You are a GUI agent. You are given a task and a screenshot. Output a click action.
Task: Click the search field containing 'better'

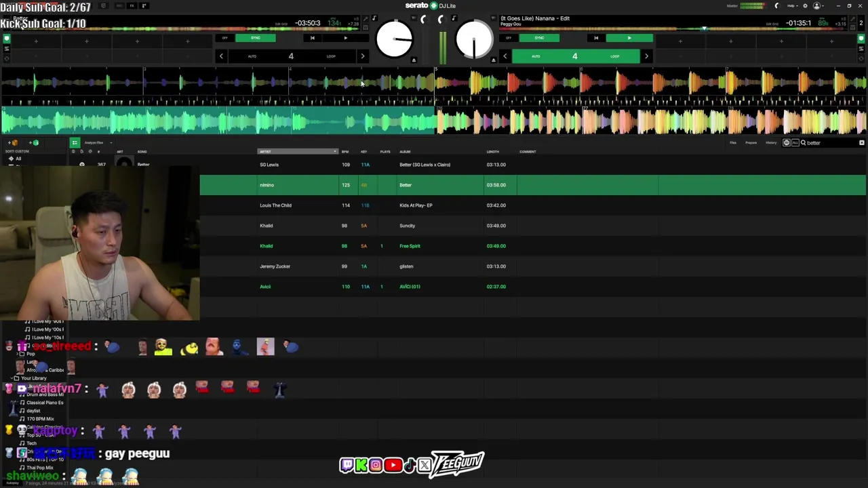[830, 142]
